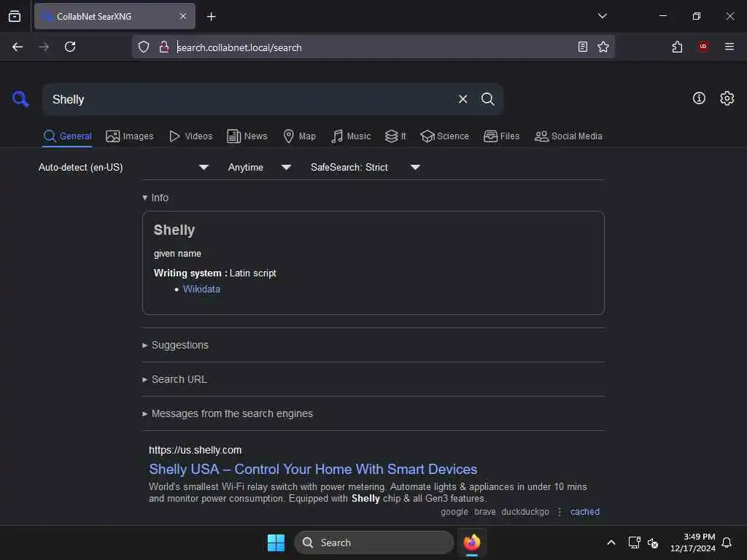Open SearXNG preferences gear
The height and width of the screenshot is (560, 747).
point(727,98)
